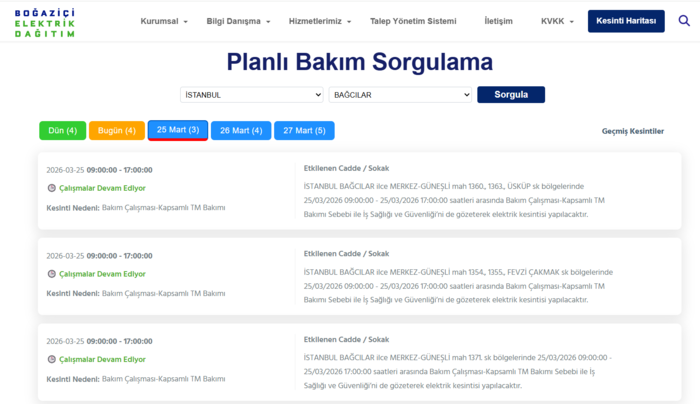The width and height of the screenshot is (700, 404).
Task: Click Etkilenen Cadde / Sokak in 1371. sk card
Action: tap(346, 339)
